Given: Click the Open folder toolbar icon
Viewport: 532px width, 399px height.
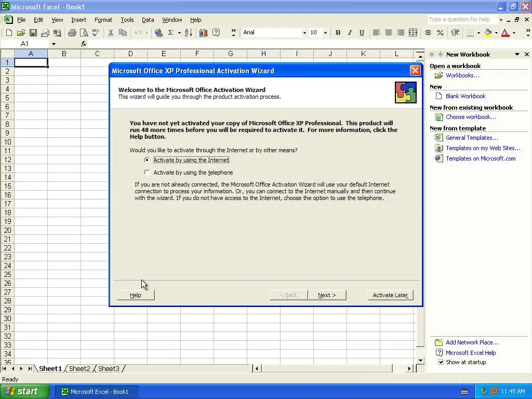Looking at the screenshot, I should (21, 33).
